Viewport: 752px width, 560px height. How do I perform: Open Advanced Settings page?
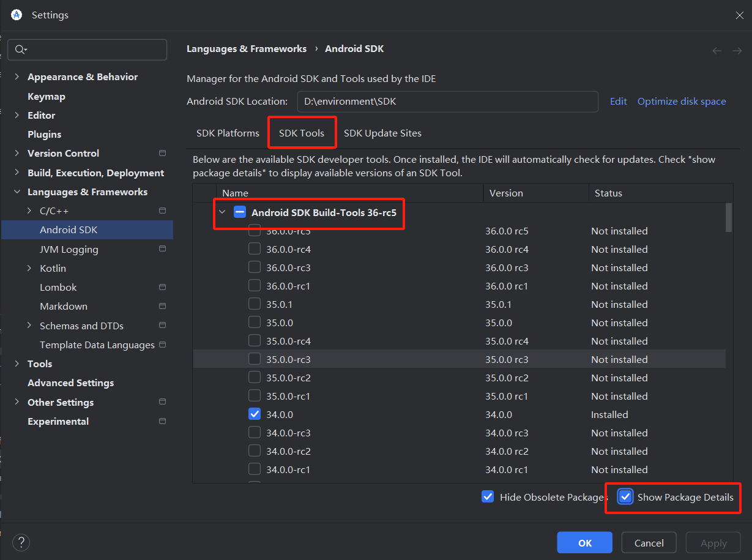point(71,383)
